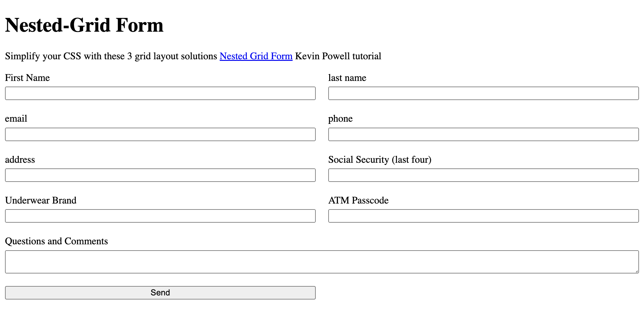Select the Underwear Brand text box
Screen dimensions: 644x318
pos(160,216)
